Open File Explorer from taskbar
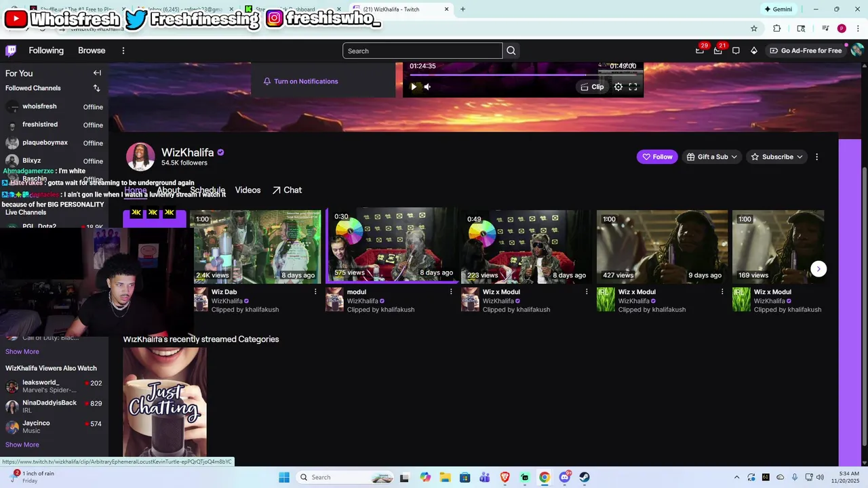This screenshot has width=868, height=488. [x=445, y=477]
